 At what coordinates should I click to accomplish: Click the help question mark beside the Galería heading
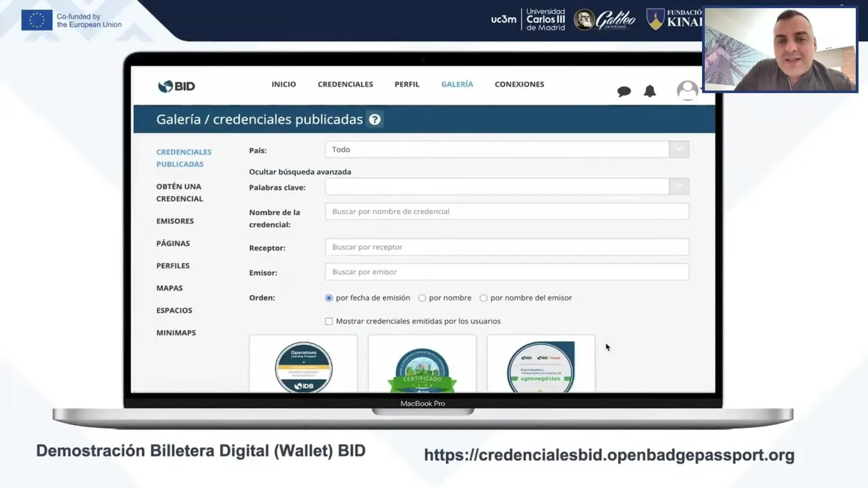(374, 119)
